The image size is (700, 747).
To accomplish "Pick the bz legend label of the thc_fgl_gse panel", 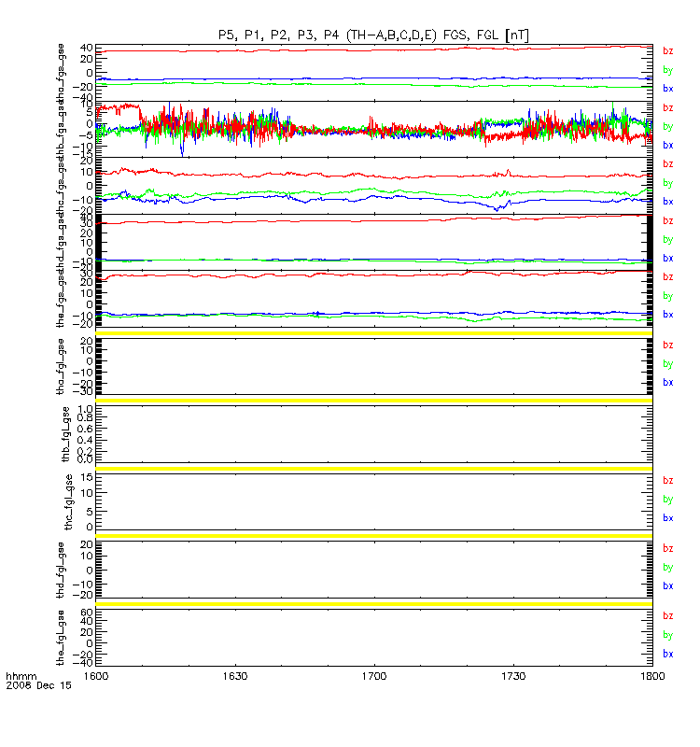I will click(667, 480).
